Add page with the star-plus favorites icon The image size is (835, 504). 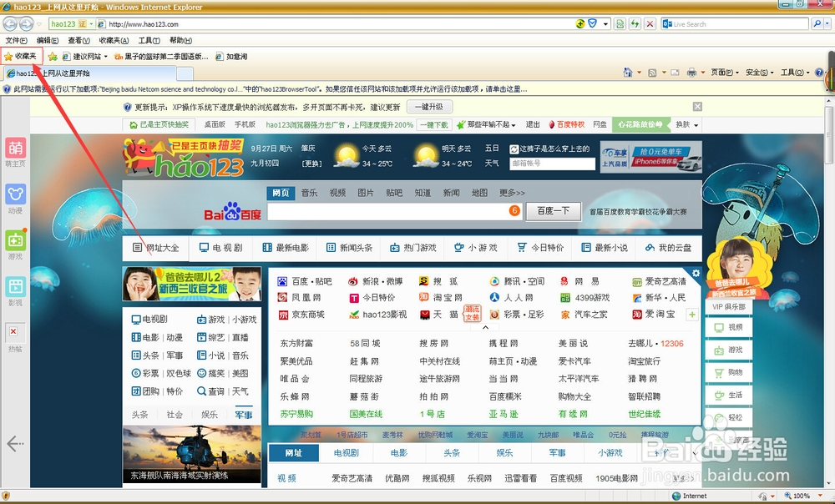pos(52,57)
